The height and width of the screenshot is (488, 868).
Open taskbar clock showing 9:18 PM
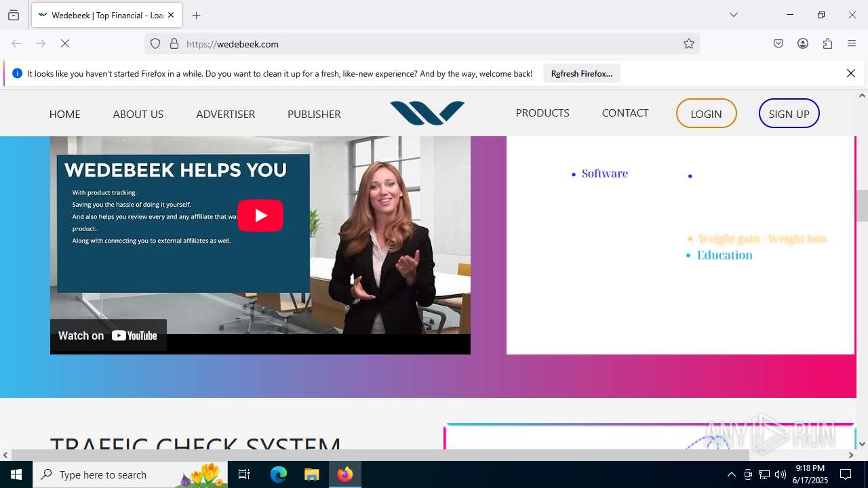(810, 474)
